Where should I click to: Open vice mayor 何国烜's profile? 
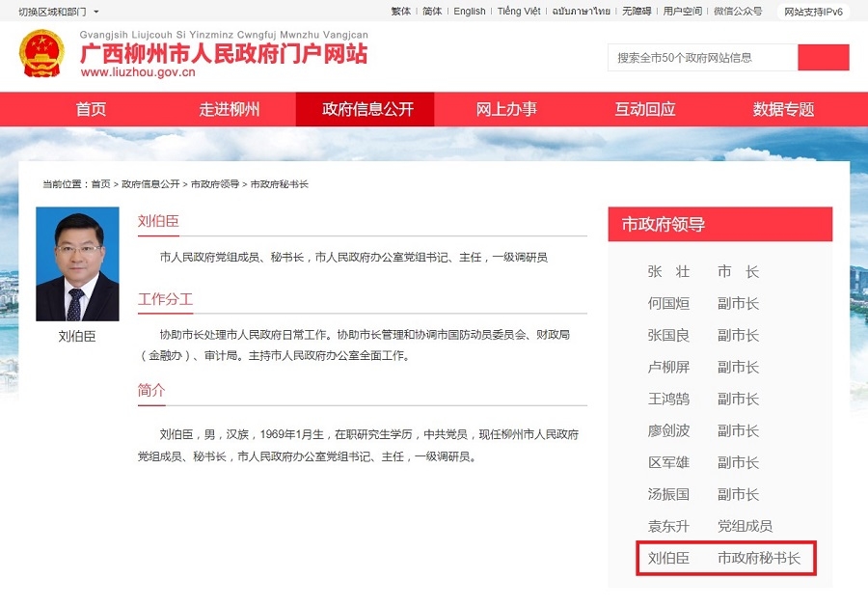[703, 304]
